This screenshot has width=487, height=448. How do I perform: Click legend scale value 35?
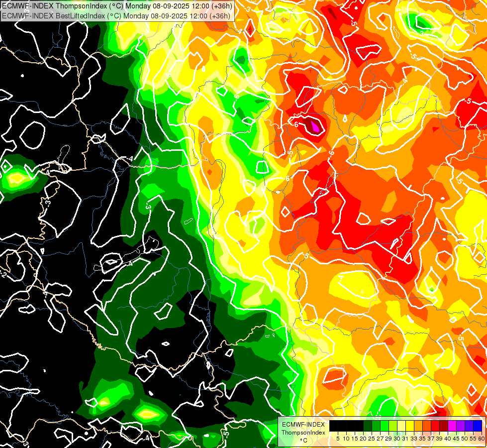tap(422, 439)
